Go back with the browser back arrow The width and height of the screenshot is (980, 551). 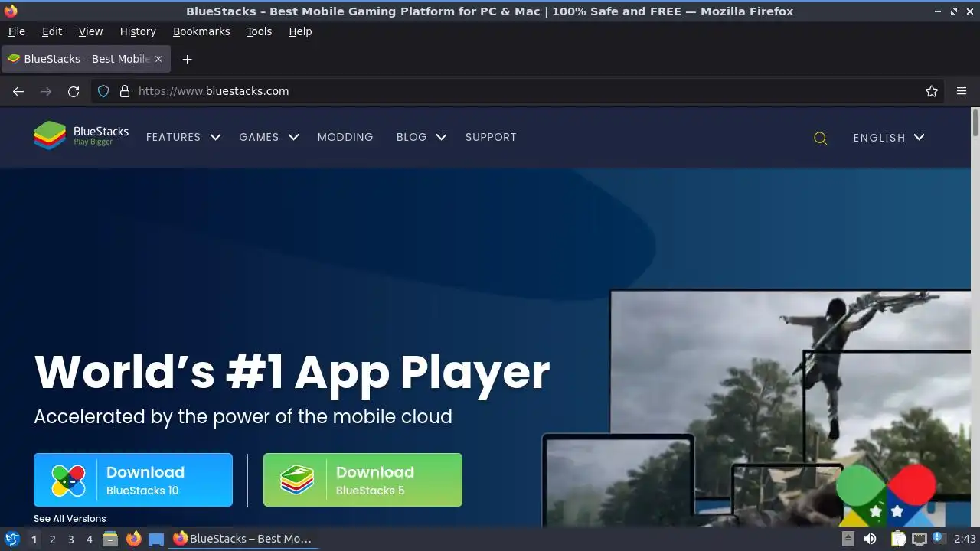18,91
